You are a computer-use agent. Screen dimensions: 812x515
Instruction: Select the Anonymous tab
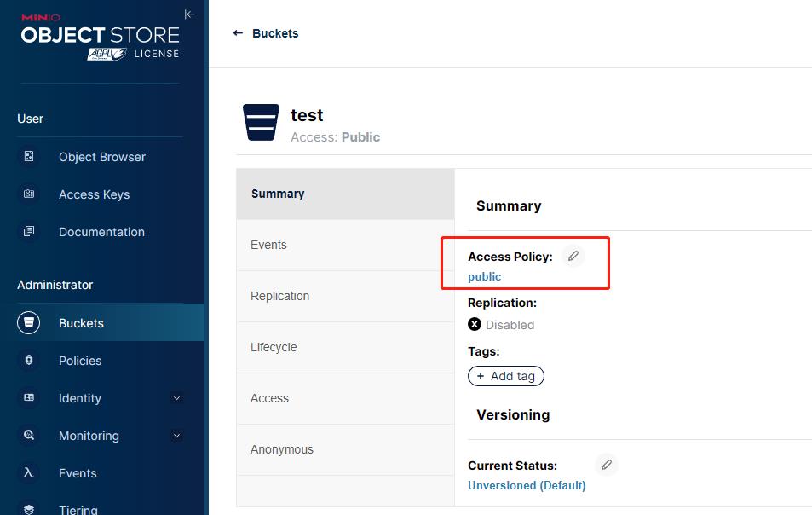(345, 449)
